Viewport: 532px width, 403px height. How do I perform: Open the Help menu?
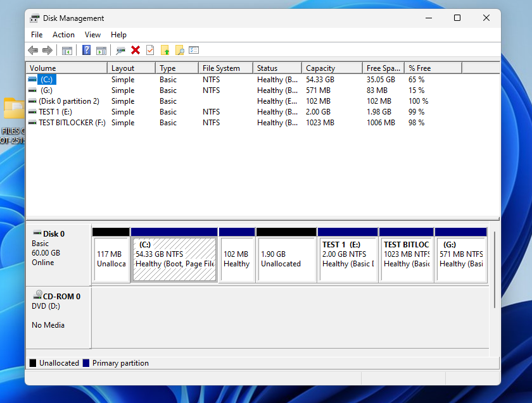coord(118,35)
